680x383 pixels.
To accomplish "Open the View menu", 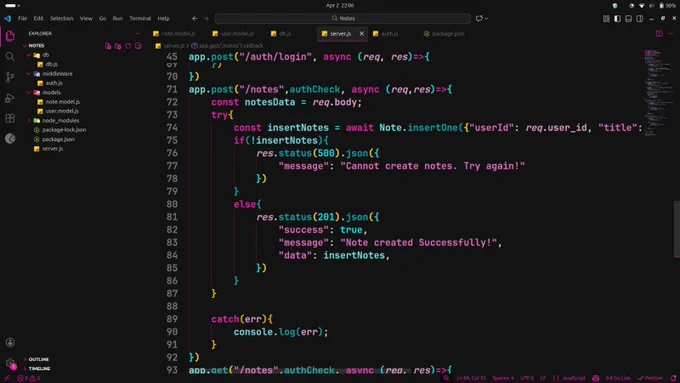I will pos(86,19).
